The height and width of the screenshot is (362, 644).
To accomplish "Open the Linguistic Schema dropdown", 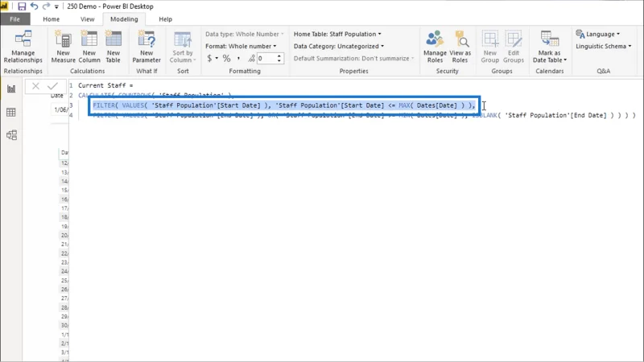I will [603, 46].
